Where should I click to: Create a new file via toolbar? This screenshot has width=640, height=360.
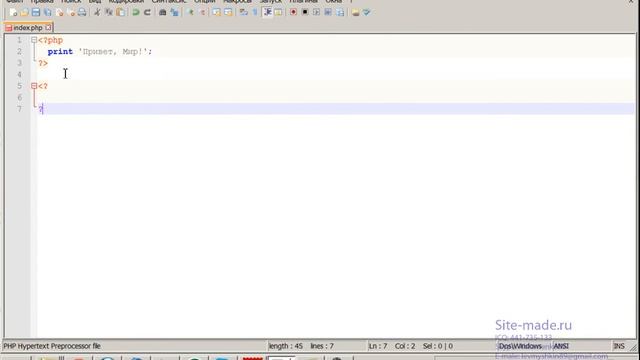click(13, 13)
